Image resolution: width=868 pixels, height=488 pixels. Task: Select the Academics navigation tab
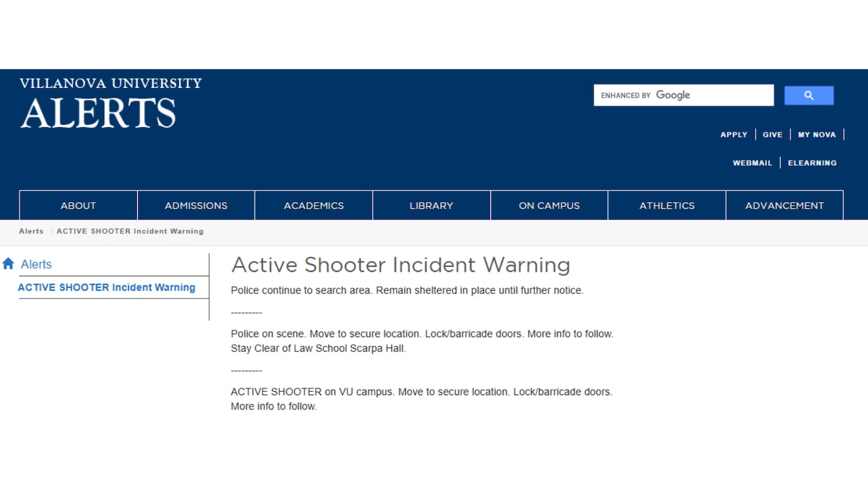(x=313, y=206)
